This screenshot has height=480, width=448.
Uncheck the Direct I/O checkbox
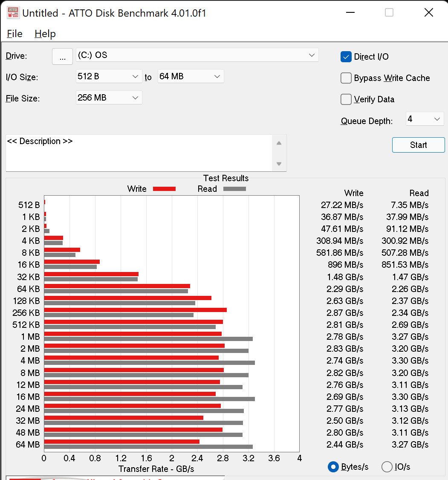[346, 57]
